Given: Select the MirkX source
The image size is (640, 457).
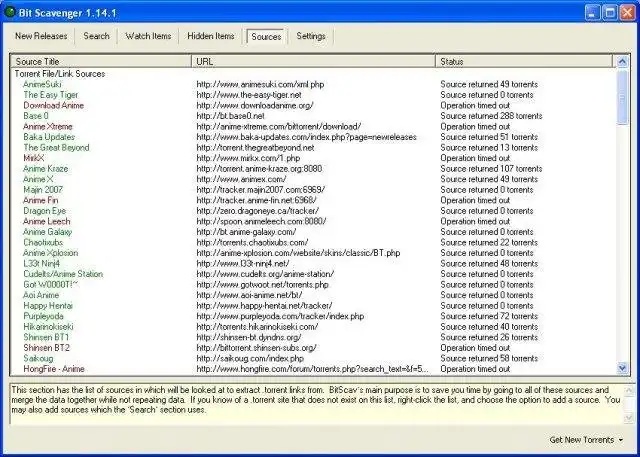Looking at the screenshot, I should [x=34, y=158].
